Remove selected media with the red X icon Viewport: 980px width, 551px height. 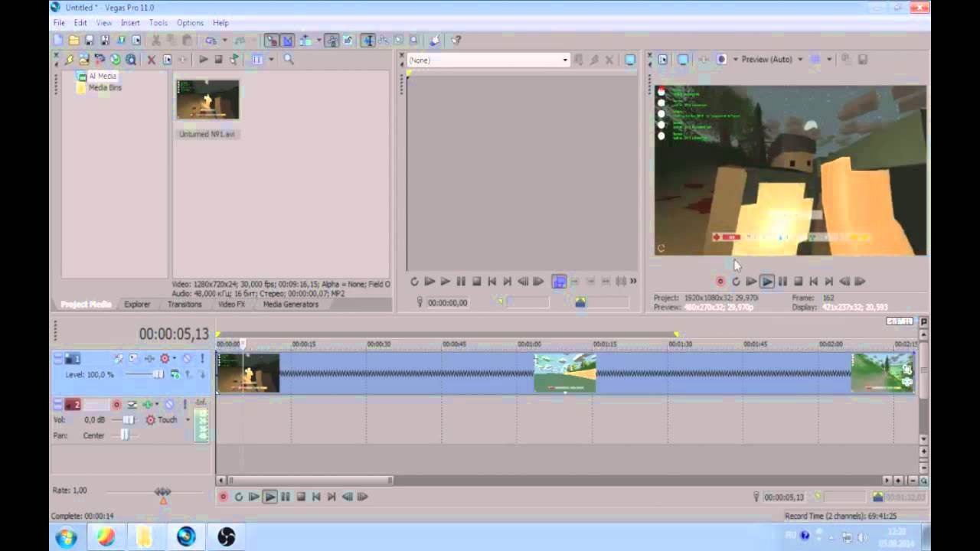point(152,59)
